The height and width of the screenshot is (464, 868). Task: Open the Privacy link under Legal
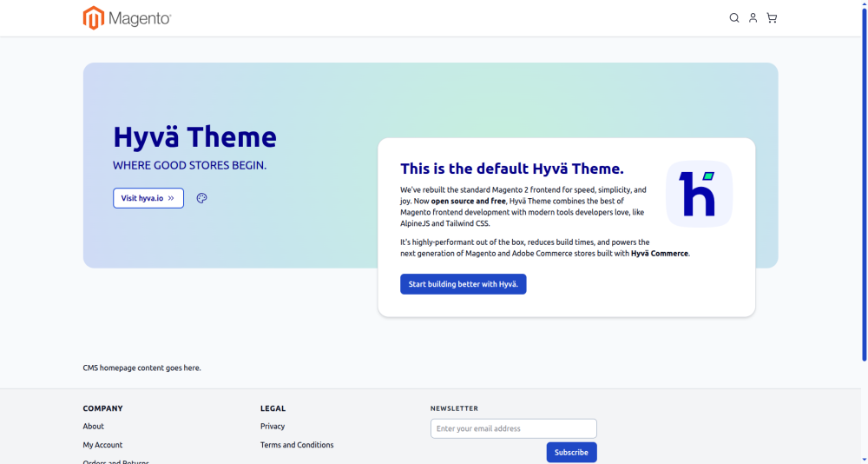pyautogui.click(x=273, y=427)
